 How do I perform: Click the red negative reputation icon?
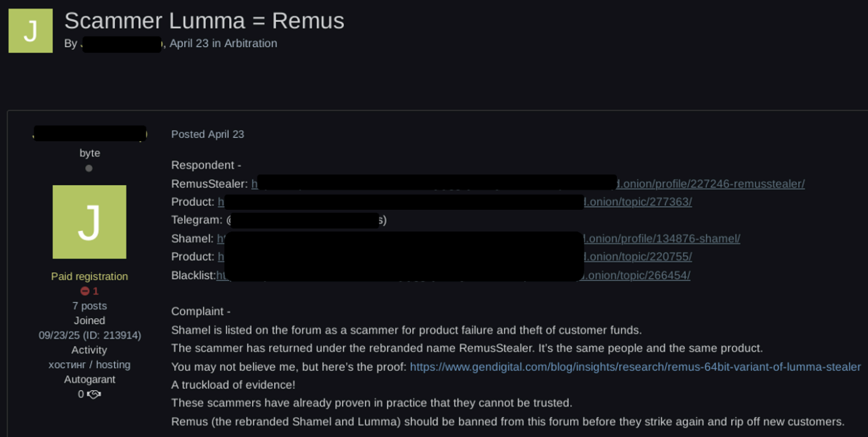coord(85,291)
